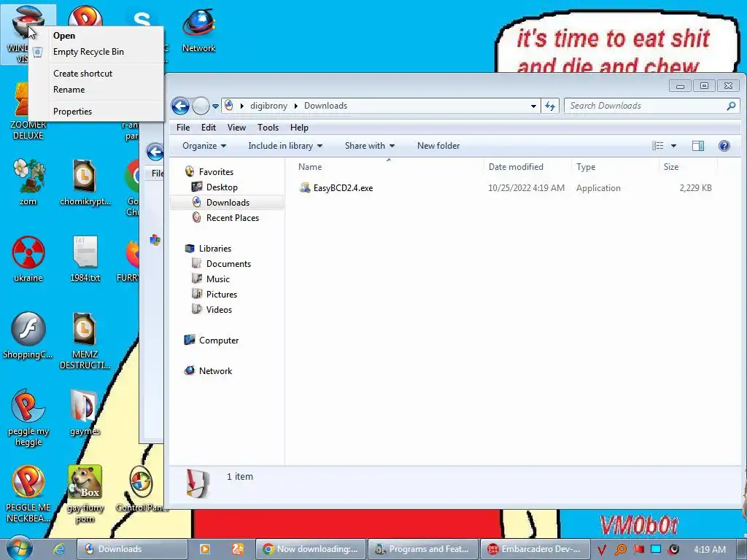Image resolution: width=747 pixels, height=560 pixels.
Task: Open the File menu
Action: point(183,128)
